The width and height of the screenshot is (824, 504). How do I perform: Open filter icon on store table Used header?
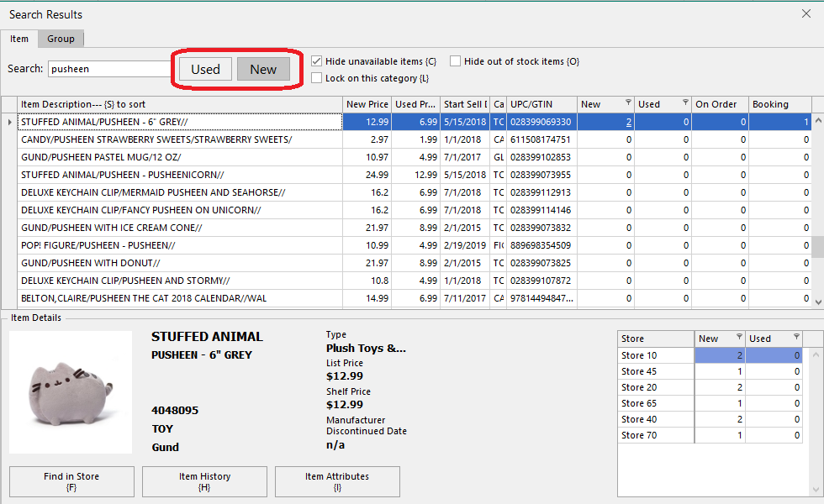tap(796, 337)
